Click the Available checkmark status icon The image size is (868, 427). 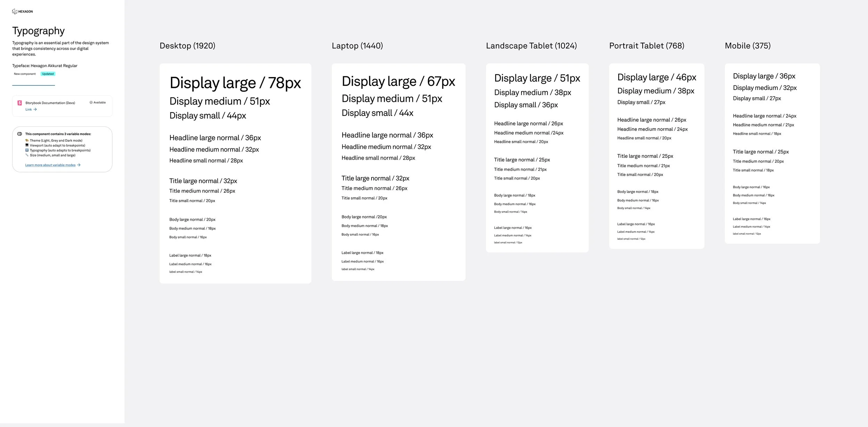pos(91,102)
